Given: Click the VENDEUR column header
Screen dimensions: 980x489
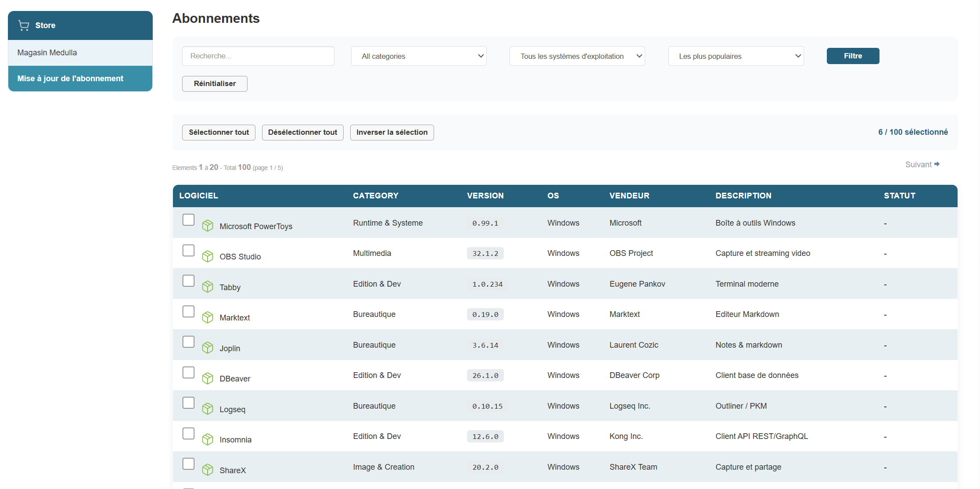Looking at the screenshot, I should (629, 196).
